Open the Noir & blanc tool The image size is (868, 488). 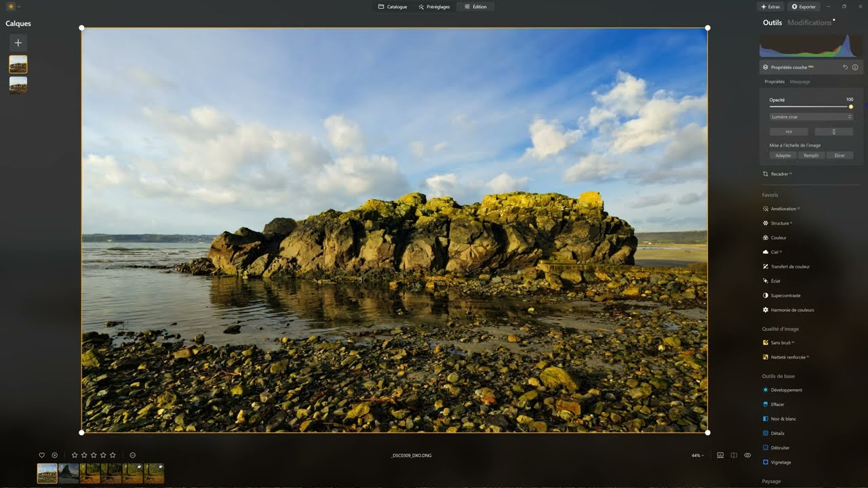tap(779, 419)
